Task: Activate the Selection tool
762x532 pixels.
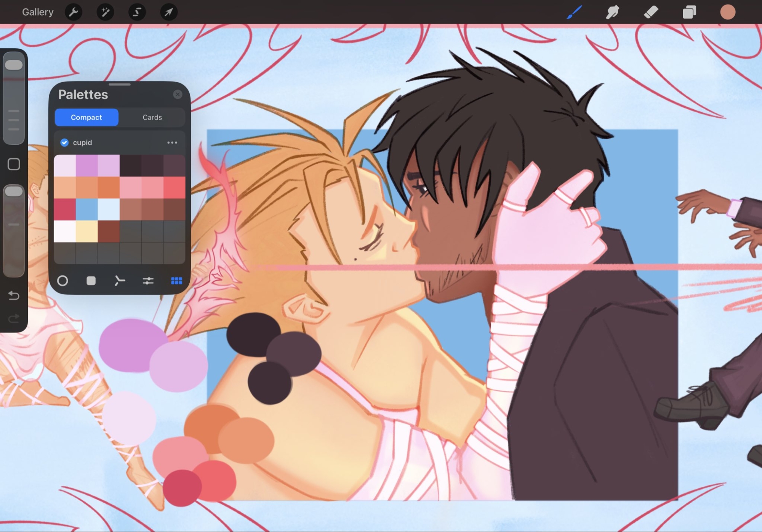Action: (137, 12)
